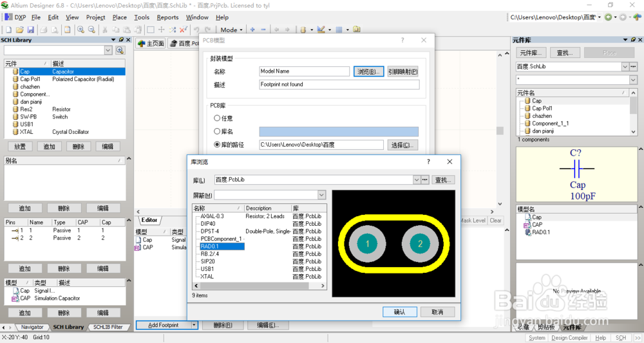This screenshot has height=343, width=644.
Task: Click the Design Compiler status bar button
Action: coord(569,338)
